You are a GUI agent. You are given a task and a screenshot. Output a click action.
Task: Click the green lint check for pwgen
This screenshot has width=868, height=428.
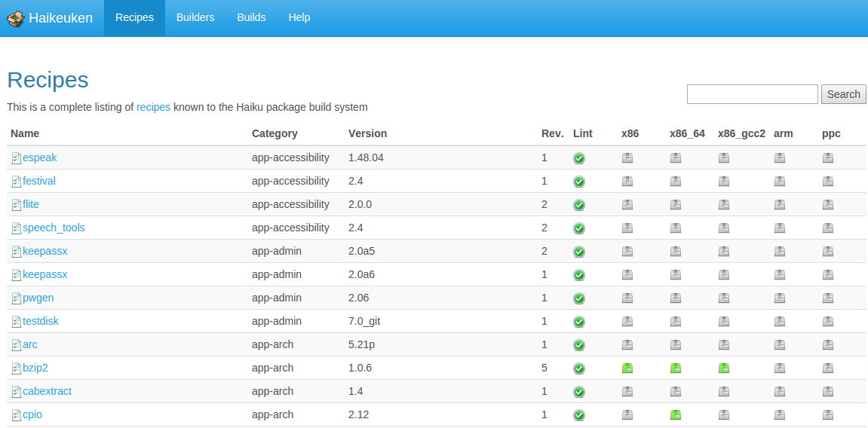(579, 298)
